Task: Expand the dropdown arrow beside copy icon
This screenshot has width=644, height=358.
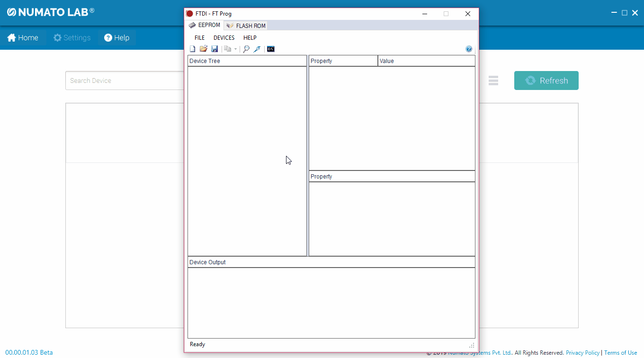Action: click(x=235, y=49)
